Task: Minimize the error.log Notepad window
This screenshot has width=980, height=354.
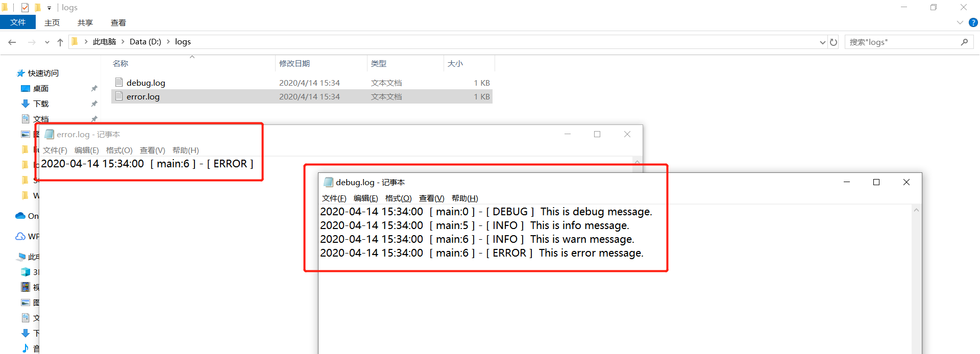Action: tap(568, 134)
